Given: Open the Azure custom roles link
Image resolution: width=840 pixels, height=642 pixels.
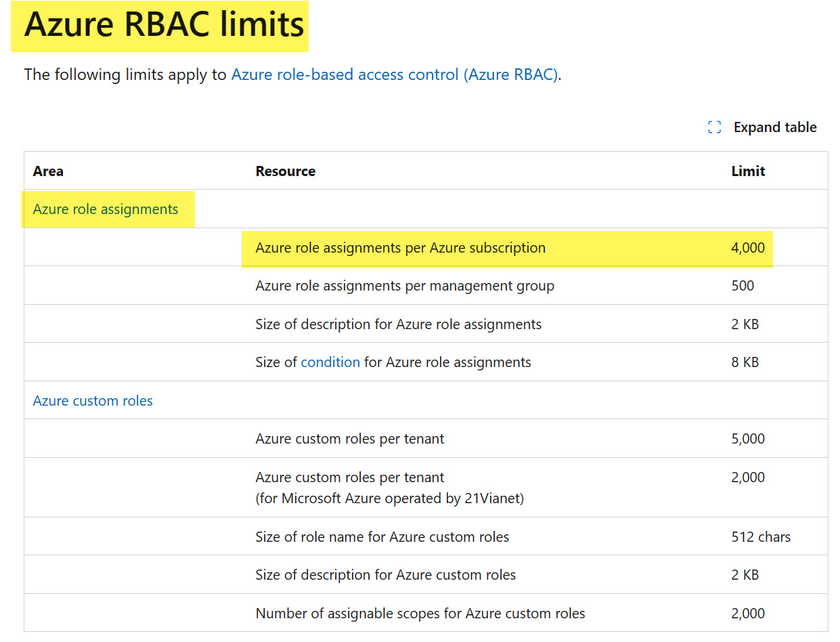Looking at the screenshot, I should click(93, 401).
